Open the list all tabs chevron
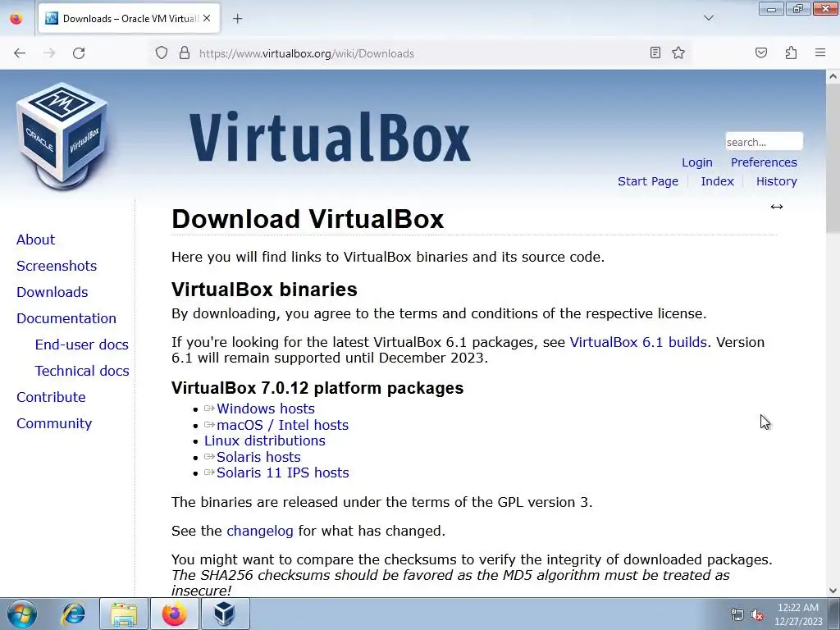The height and width of the screenshot is (630, 840). [709, 18]
